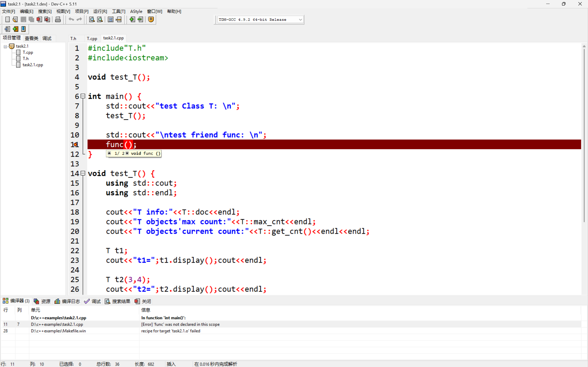Collapse the test_T() function fold box
The height and width of the screenshot is (367, 588).
[83, 173]
